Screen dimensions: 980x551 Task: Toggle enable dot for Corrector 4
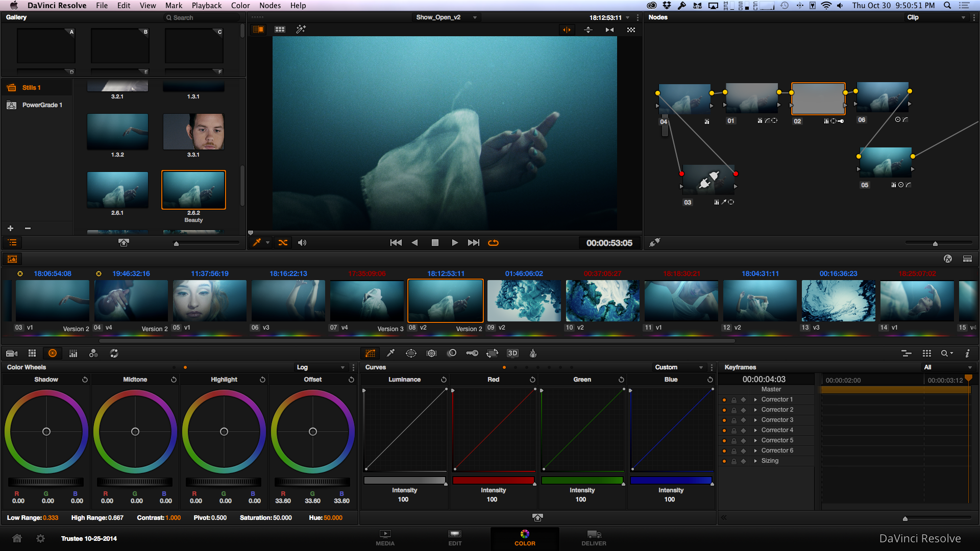pyautogui.click(x=724, y=430)
